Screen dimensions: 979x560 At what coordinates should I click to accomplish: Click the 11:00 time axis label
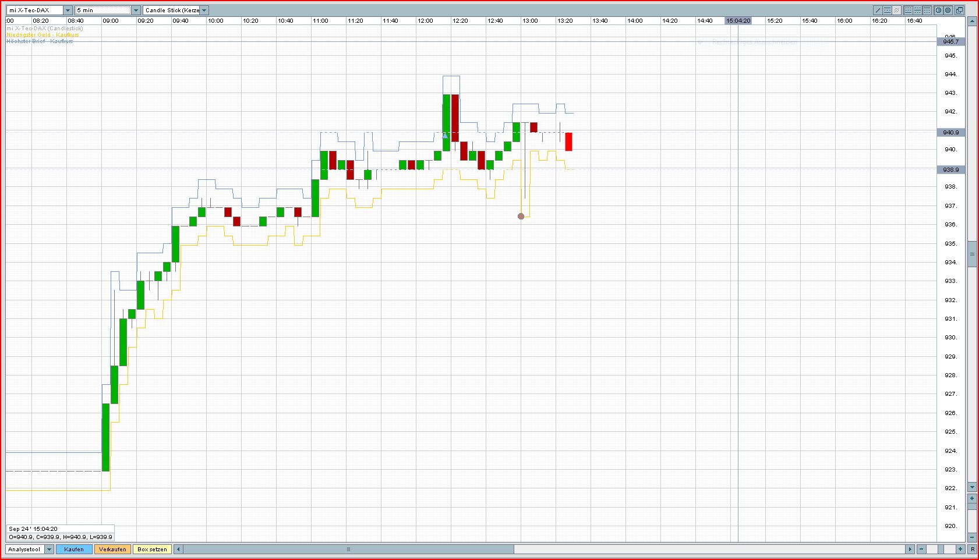[320, 20]
